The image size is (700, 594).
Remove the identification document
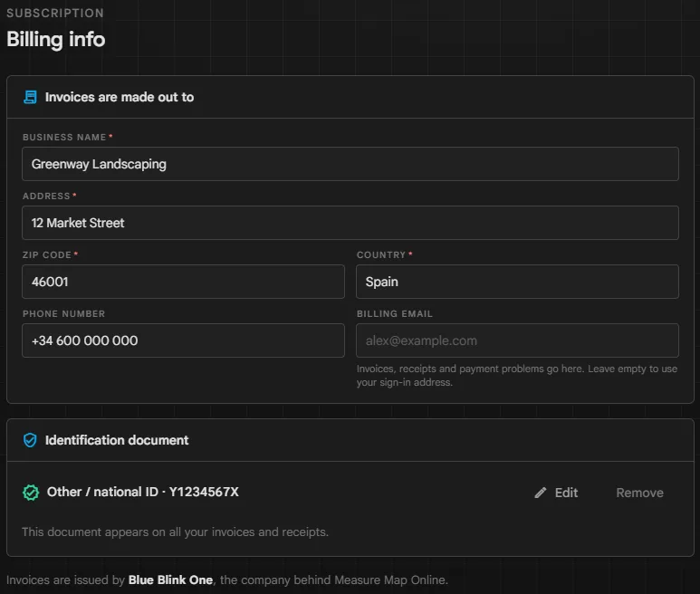(639, 493)
